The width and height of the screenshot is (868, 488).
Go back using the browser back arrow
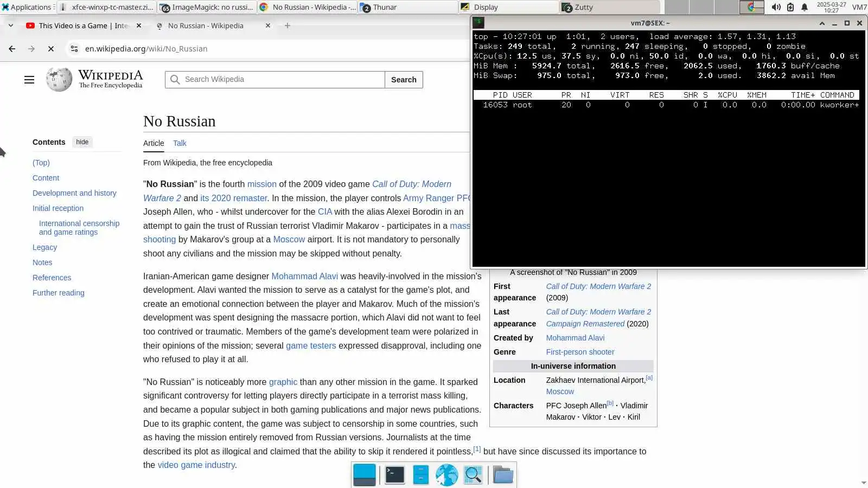(x=12, y=49)
